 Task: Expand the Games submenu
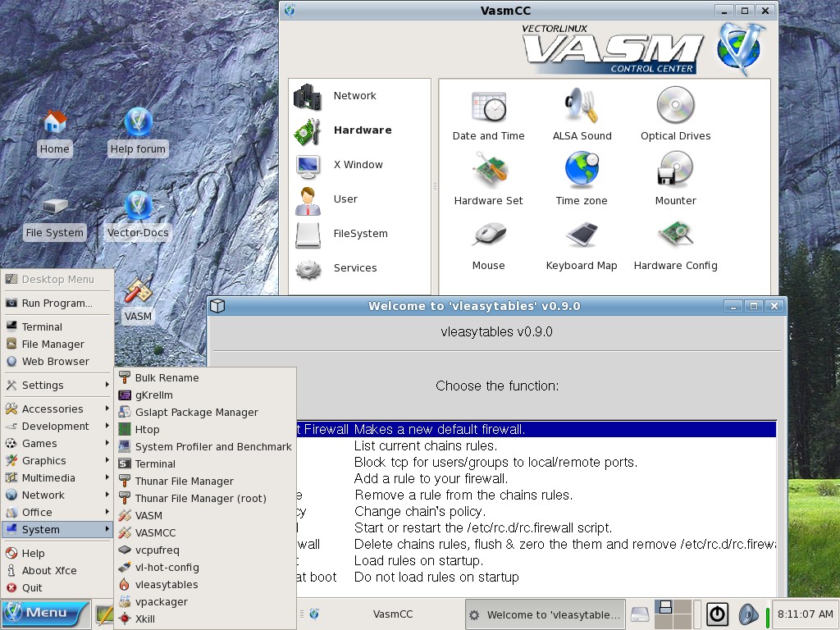(57, 443)
